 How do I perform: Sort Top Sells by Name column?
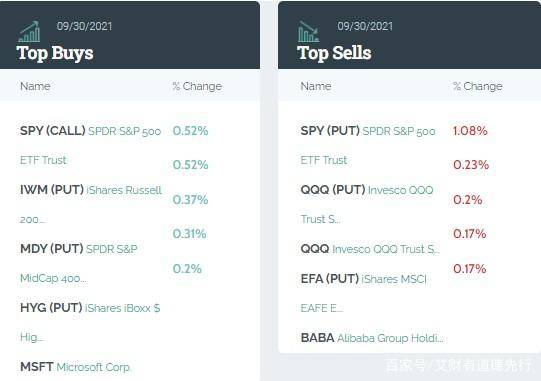[316, 86]
